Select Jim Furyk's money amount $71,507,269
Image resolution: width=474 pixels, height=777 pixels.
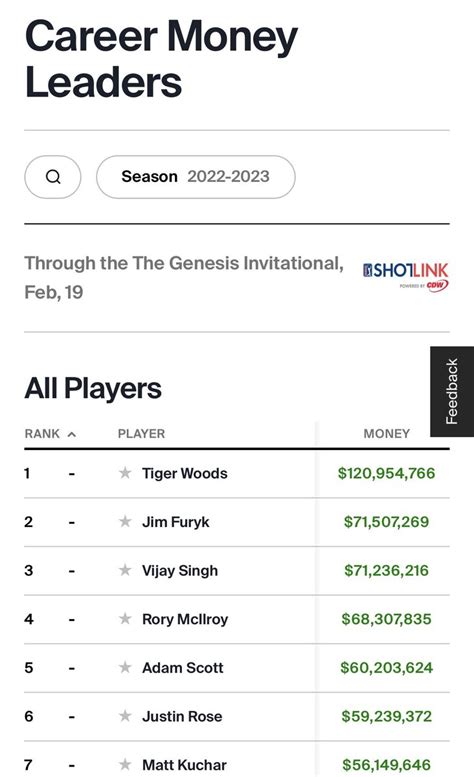pos(386,522)
